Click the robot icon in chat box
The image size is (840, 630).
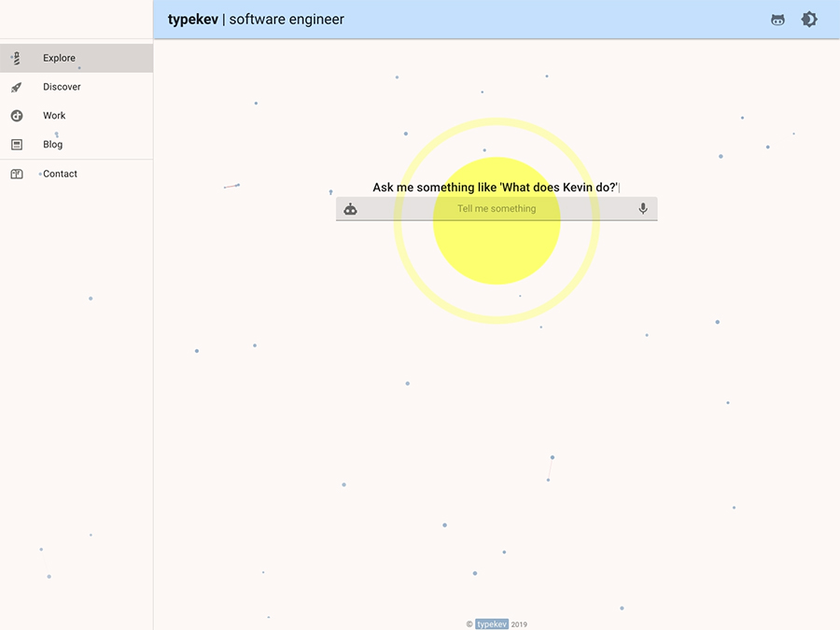350,209
